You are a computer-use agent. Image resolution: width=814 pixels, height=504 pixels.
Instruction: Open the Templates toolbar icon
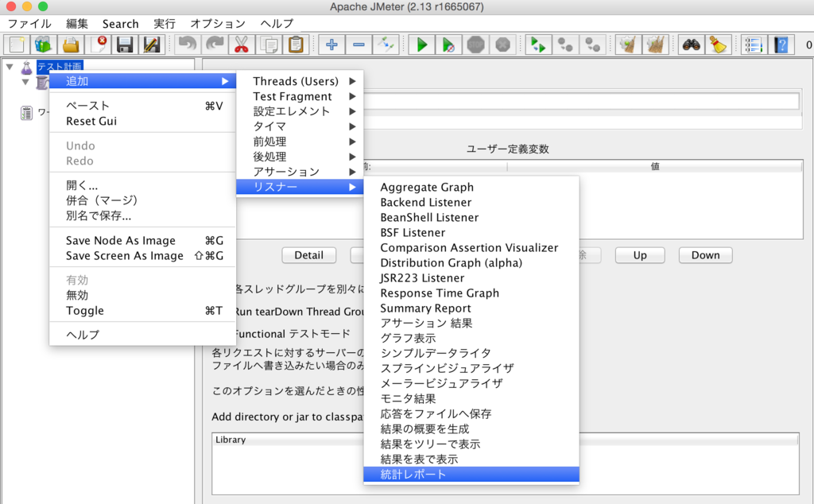click(44, 45)
